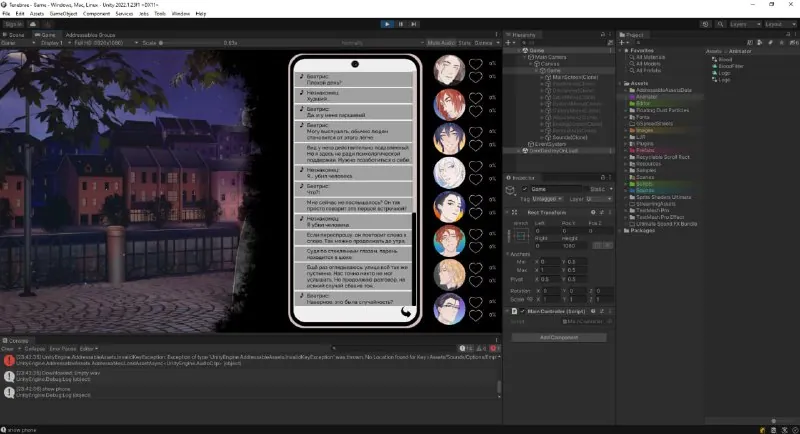The height and width of the screenshot is (434, 800).
Task: Open Rect Transform preset settings icon
Action: 602,212
